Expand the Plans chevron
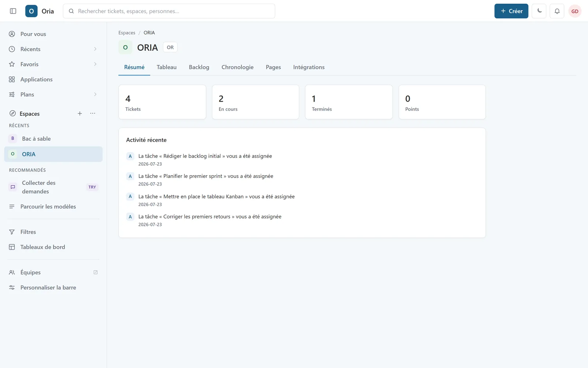Image resolution: width=588 pixels, height=368 pixels. tap(95, 94)
